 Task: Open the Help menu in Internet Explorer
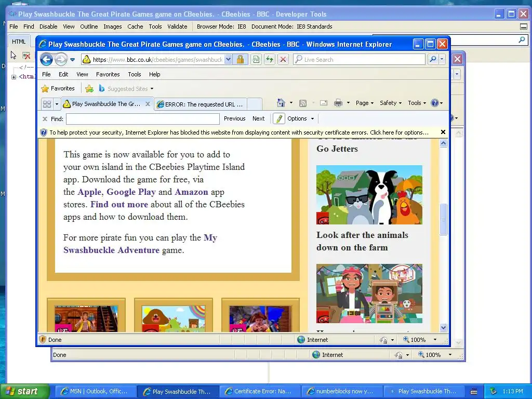155,74
